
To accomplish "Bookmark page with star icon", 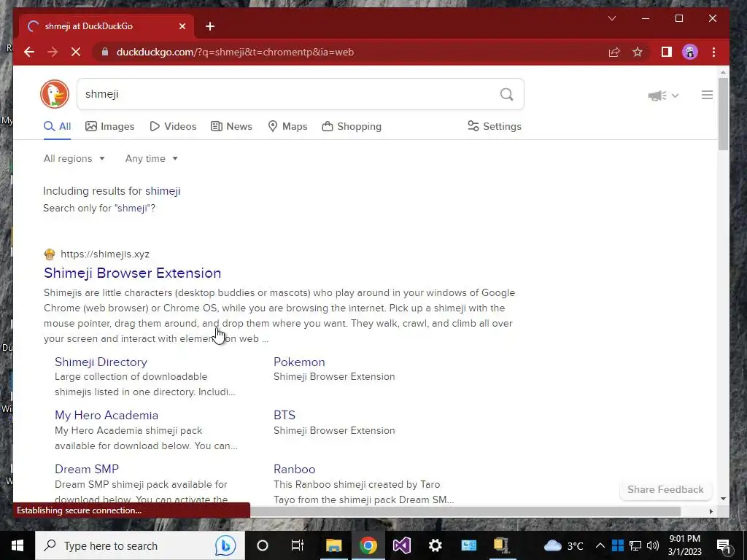I will (638, 52).
